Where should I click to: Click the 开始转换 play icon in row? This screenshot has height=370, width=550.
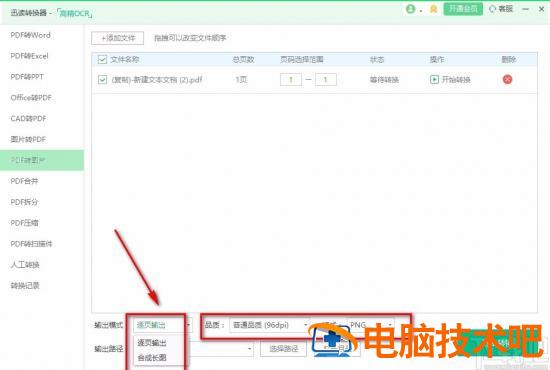tap(434, 80)
